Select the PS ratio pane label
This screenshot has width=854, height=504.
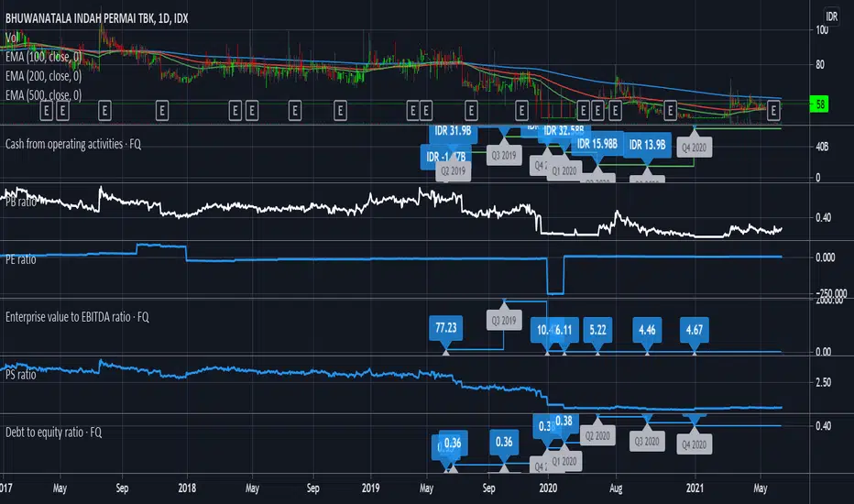pyautogui.click(x=21, y=374)
